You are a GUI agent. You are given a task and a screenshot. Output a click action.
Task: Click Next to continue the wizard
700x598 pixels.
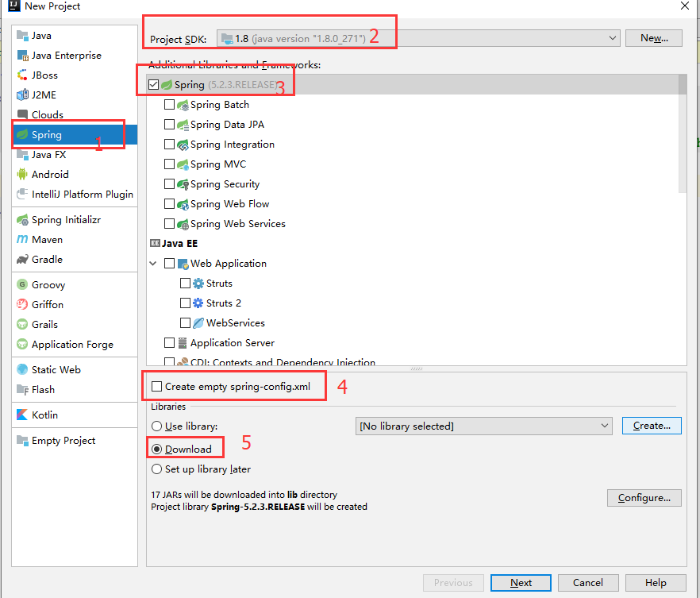point(521,582)
